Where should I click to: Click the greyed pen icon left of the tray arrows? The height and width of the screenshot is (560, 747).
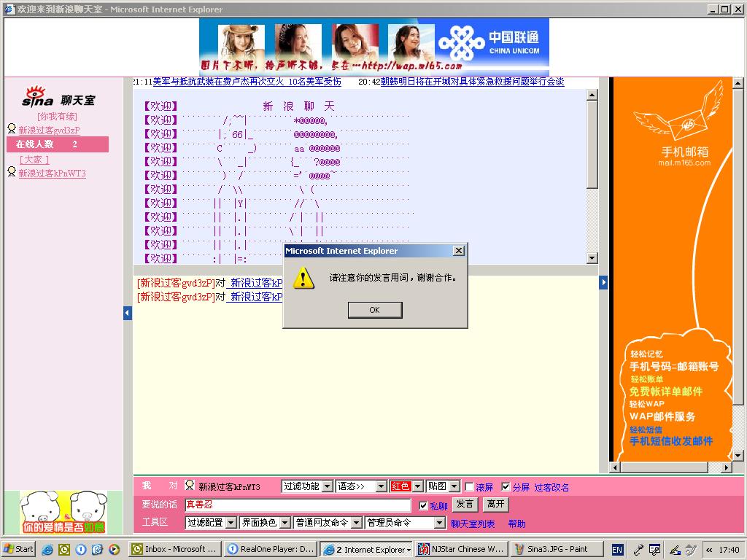(x=690, y=550)
